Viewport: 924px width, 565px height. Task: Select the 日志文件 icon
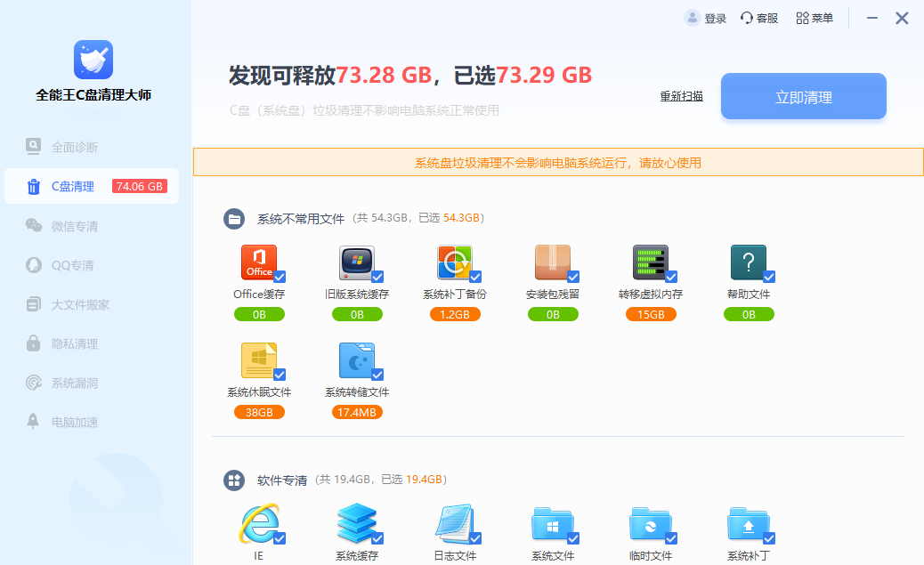coord(455,529)
